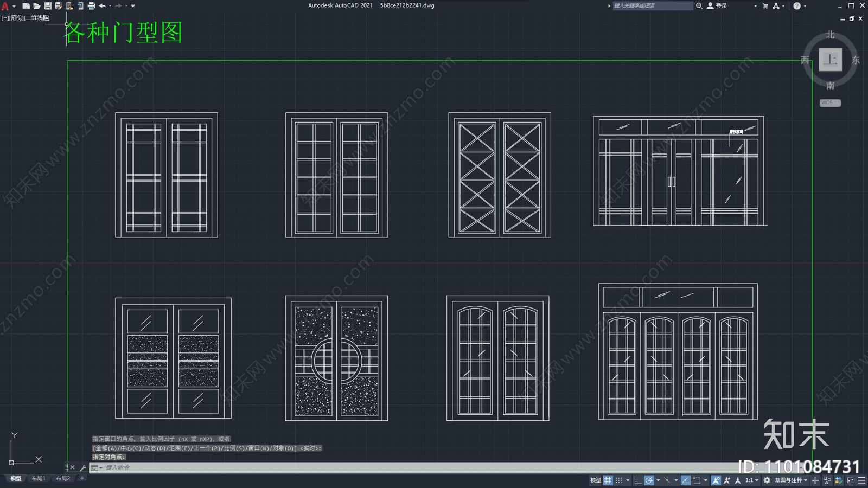
Task: Open the Autodesk App Store cart icon
Action: [x=765, y=6]
